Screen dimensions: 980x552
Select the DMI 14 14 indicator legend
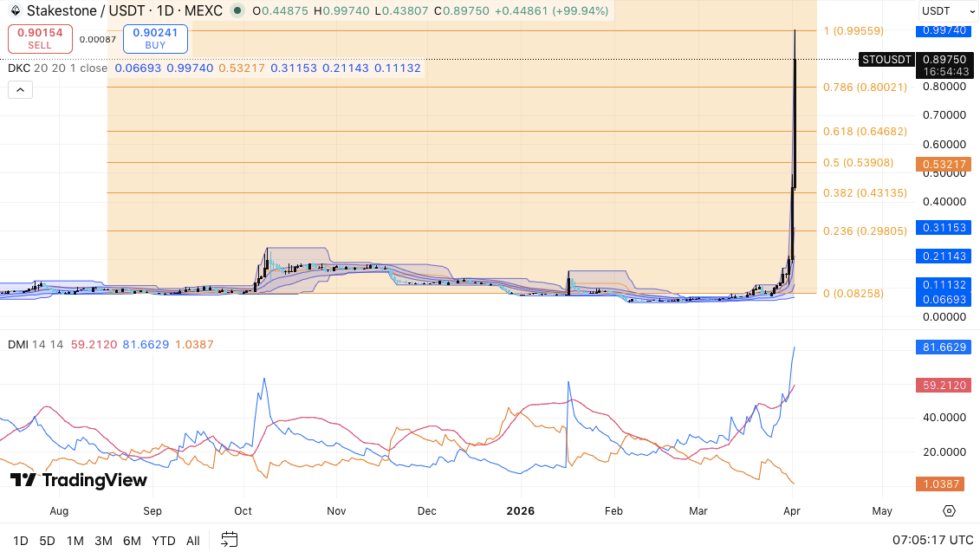coord(36,345)
